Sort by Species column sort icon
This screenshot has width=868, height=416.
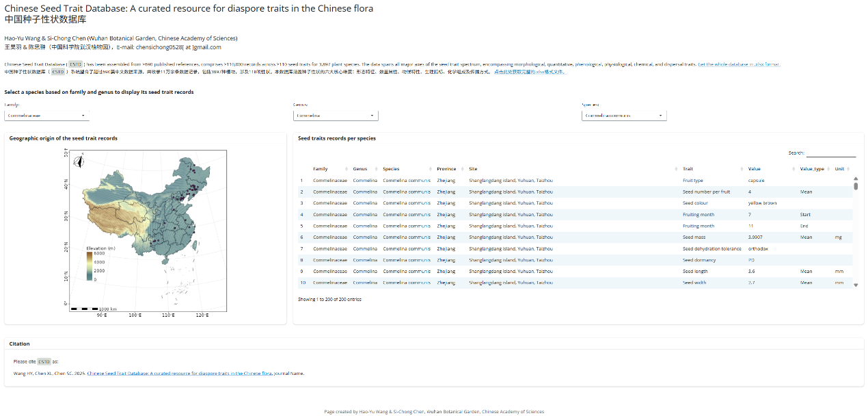point(429,169)
